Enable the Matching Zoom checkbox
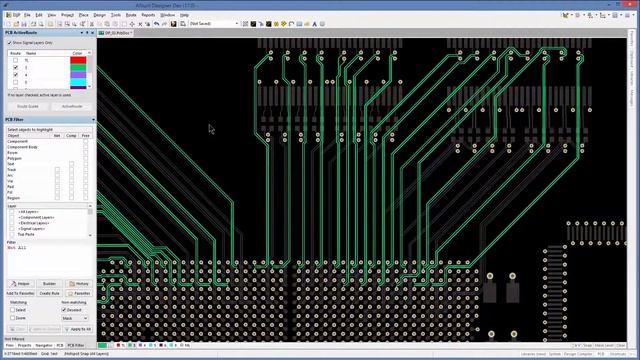640x360 pixels. [x=12, y=318]
